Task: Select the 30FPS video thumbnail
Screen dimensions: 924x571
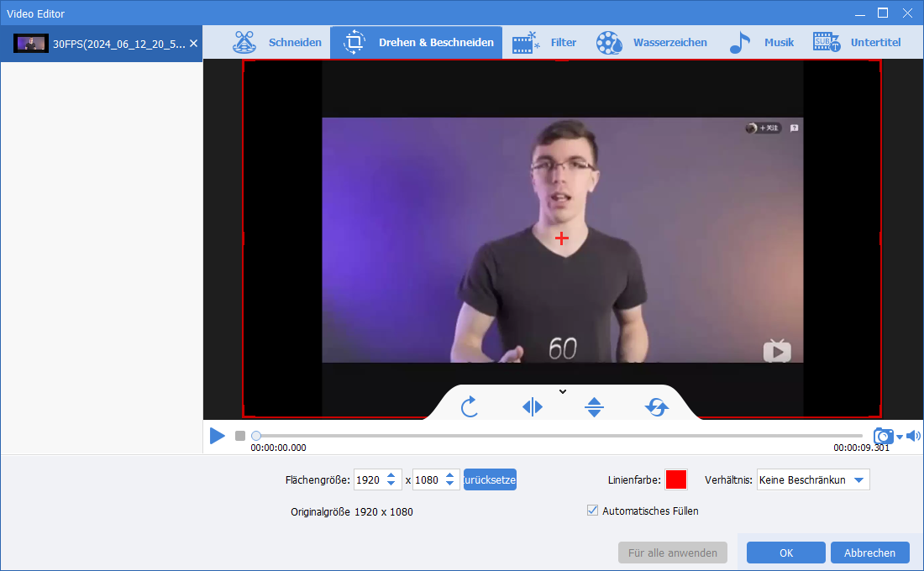Action: 30,44
